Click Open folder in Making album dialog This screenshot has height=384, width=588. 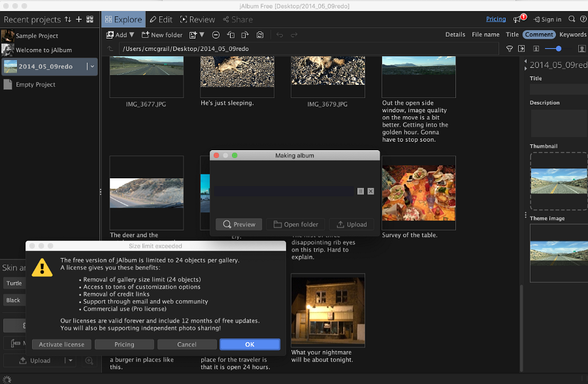click(x=295, y=224)
